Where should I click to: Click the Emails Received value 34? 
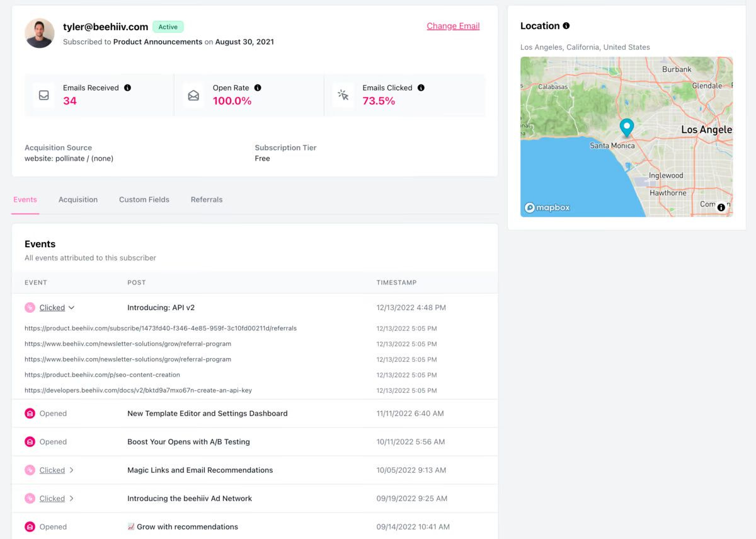point(70,101)
